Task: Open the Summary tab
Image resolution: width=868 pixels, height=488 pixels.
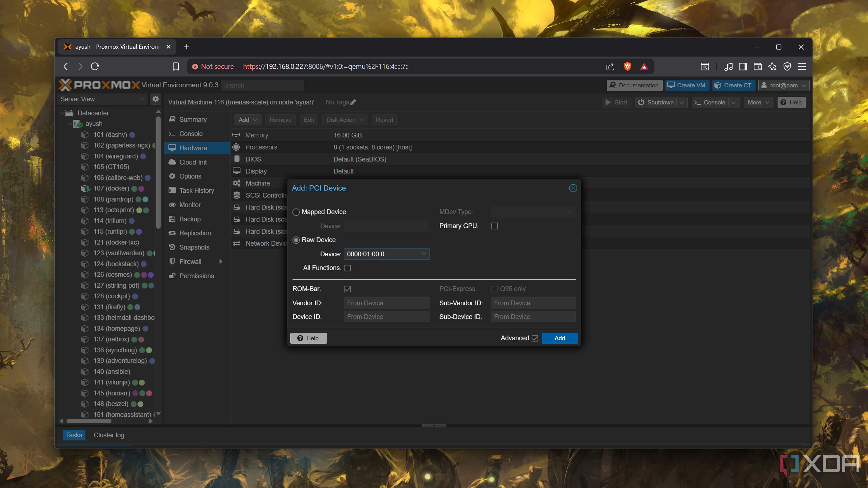Action: pos(193,120)
